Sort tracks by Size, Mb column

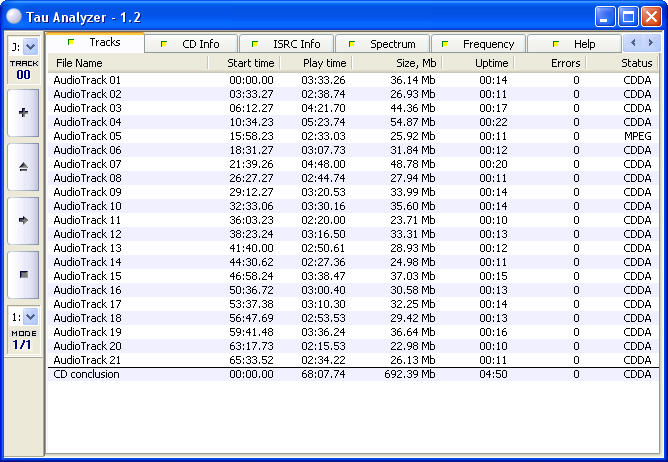click(x=412, y=63)
